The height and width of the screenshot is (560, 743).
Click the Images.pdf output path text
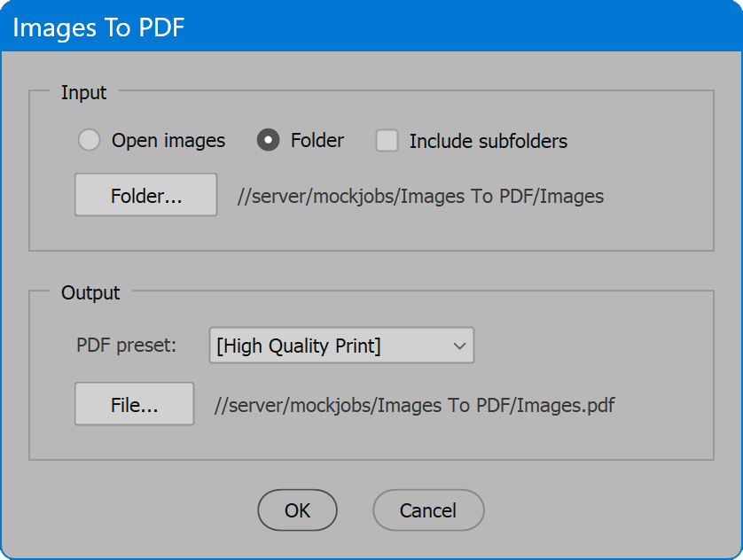415,405
